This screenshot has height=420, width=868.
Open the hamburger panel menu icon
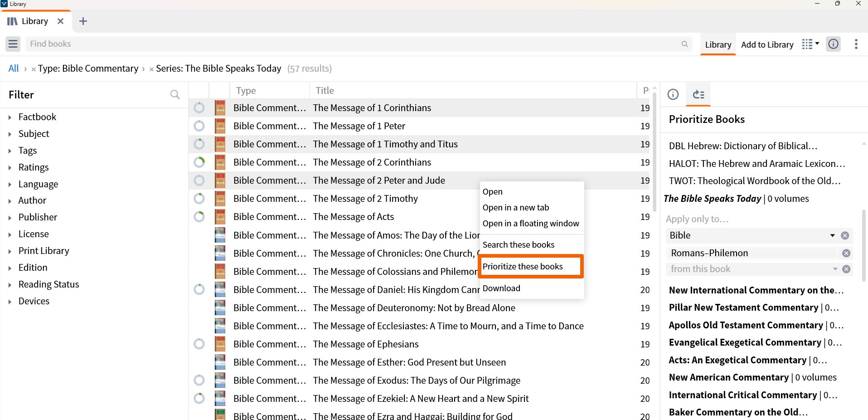(13, 44)
